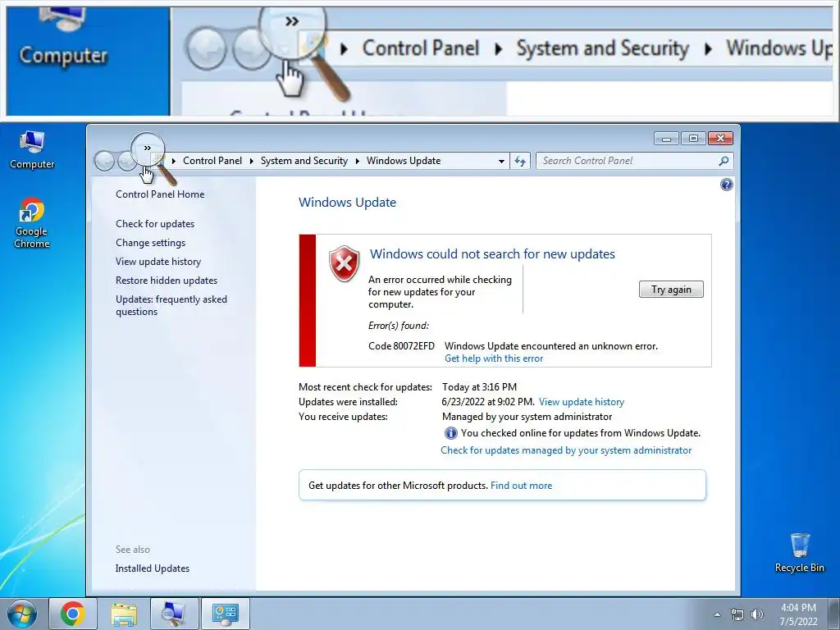Select Check for updates in sidebar
840x630 pixels.
[155, 224]
